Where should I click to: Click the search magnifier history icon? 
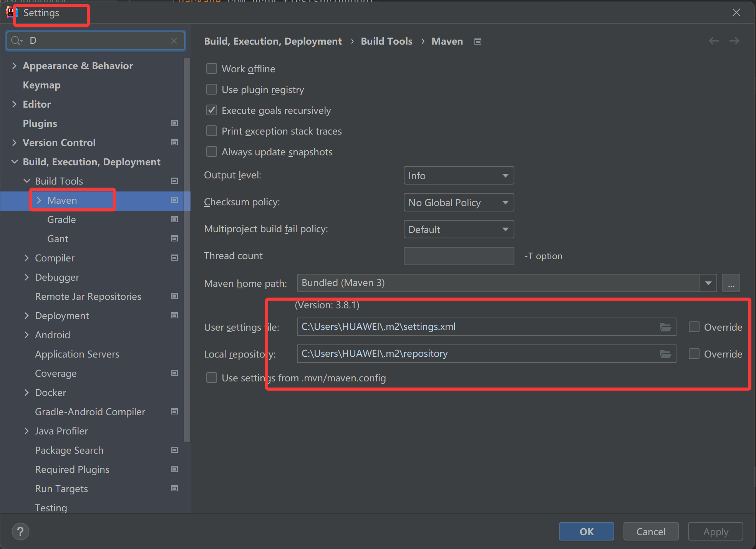(x=17, y=41)
